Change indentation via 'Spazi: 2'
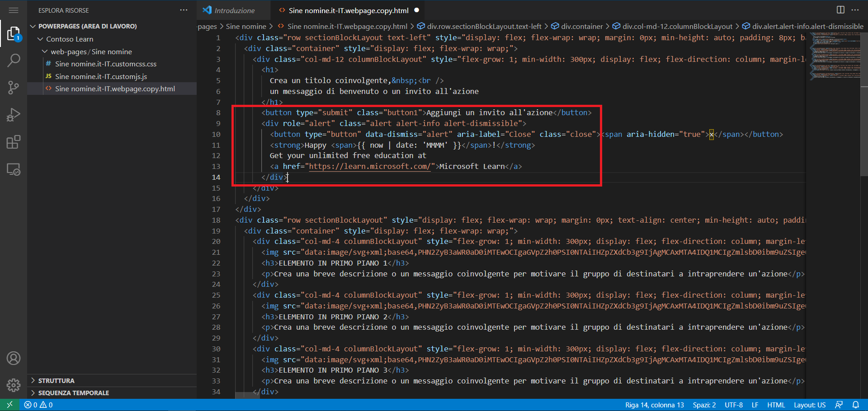The image size is (868, 411). pos(704,405)
